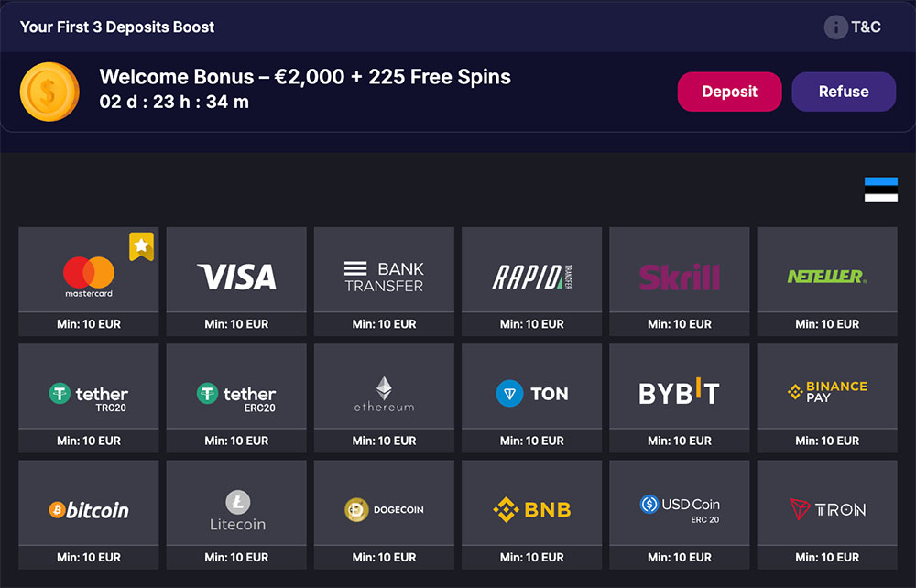Choose Tether ERC20 deposit option

(x=236, y=394)
